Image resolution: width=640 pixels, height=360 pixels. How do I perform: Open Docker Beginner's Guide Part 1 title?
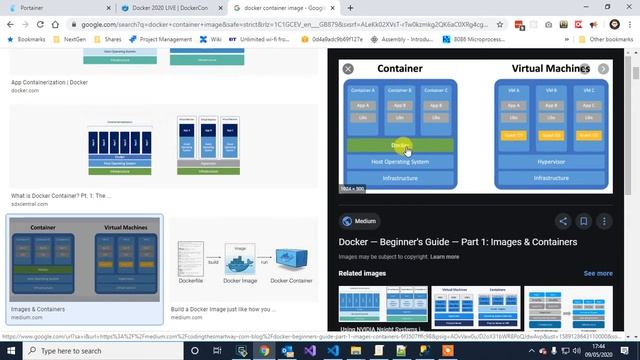(x=458, y=242)
